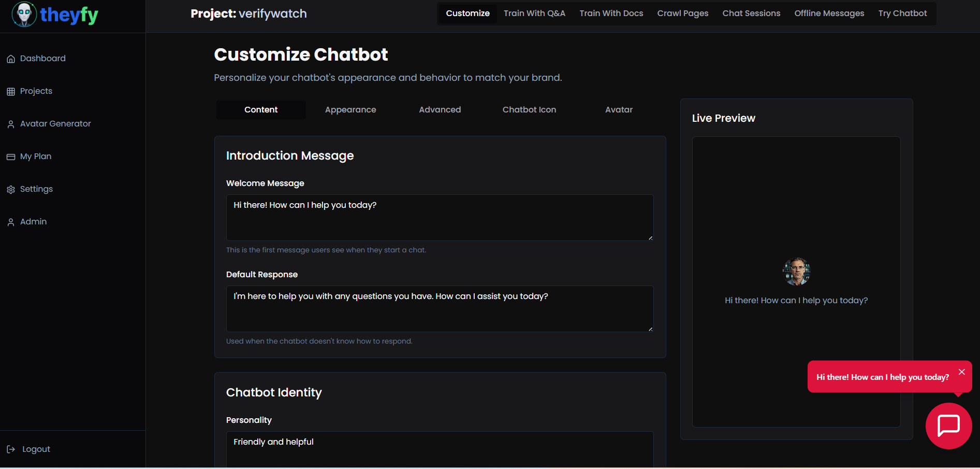Image resolution: width=980 pixels, height=469 pixels.
Task: Click the My Plan card icon
Action: [11, 157]
